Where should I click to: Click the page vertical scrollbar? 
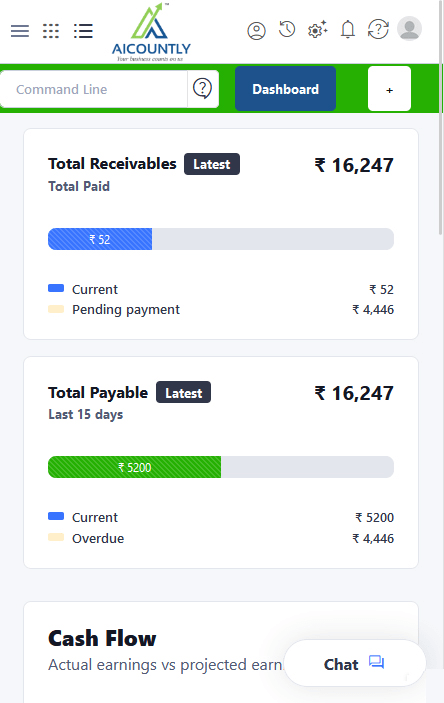tap(440, 117)
